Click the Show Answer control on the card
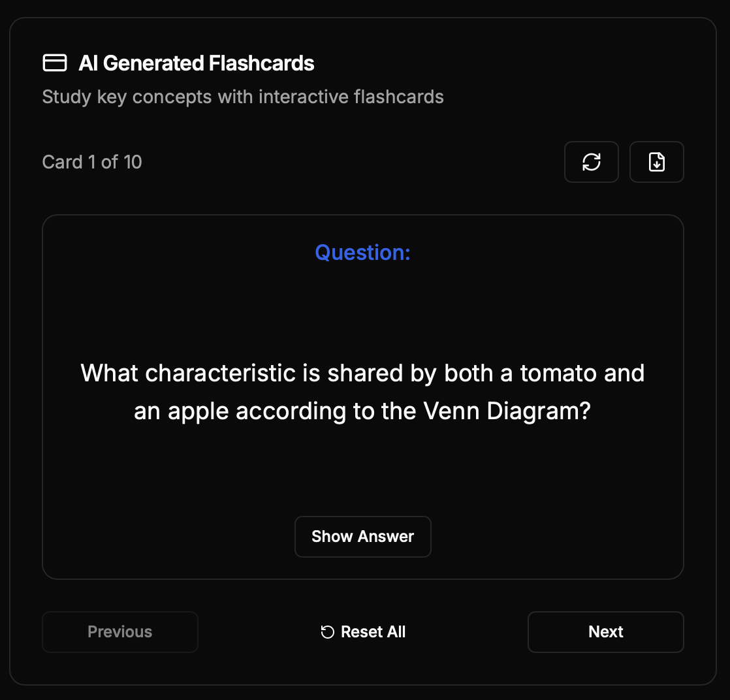 pos(362,536)
